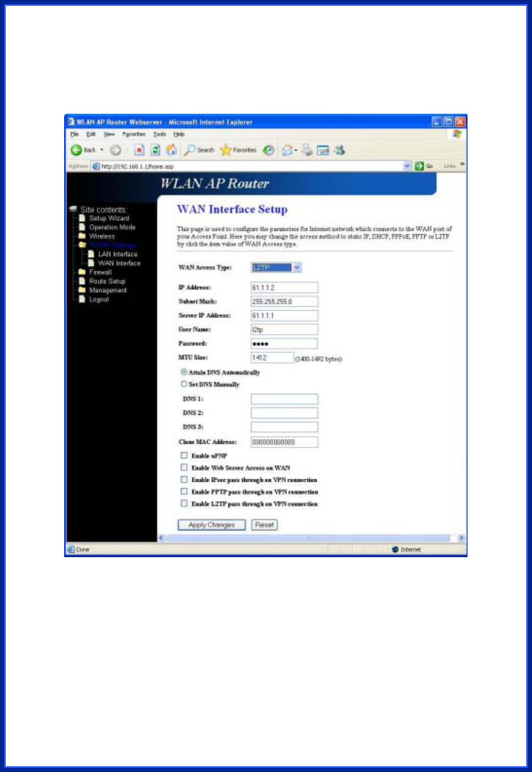Open the address bar dropdown arrow
This screenshot has height=772, width=532.
(x=408, y=166)
